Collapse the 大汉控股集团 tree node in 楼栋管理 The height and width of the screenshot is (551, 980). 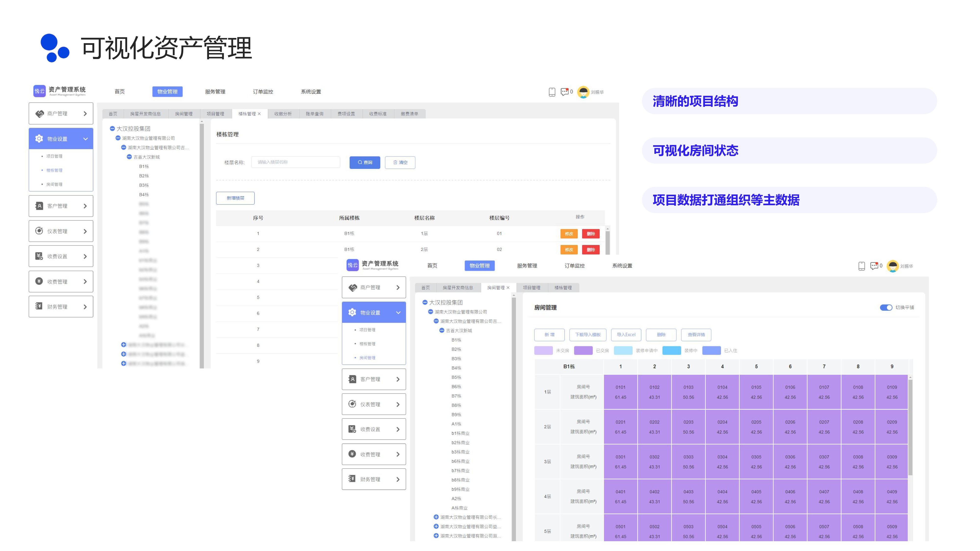[112, 129]
